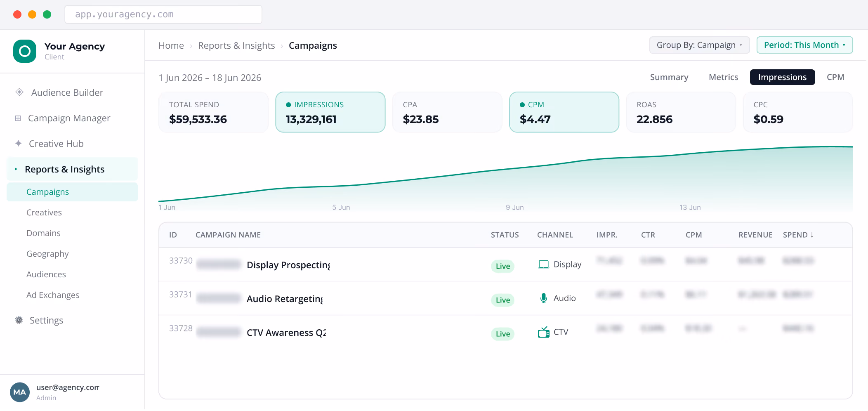
Task: Open the Display Prospecting campaign row
Action: click(x=506, y=265)
